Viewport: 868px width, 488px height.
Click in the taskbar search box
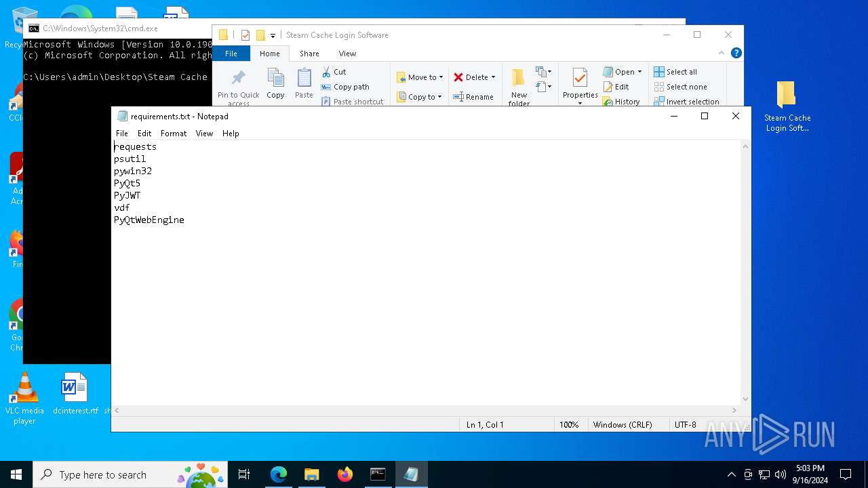click(x=130, y=474)
